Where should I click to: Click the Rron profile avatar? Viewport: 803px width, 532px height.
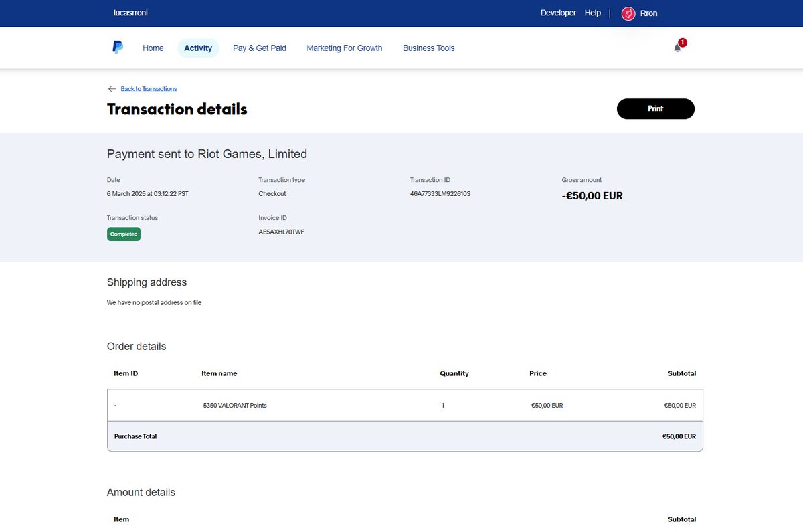(628, 13)
